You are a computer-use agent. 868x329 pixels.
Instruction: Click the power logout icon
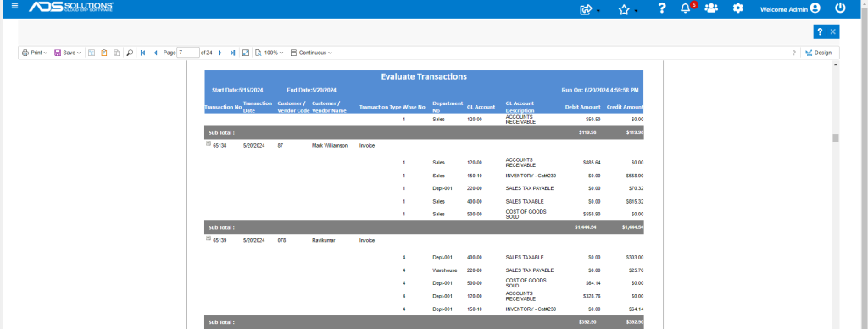(840, 8)
